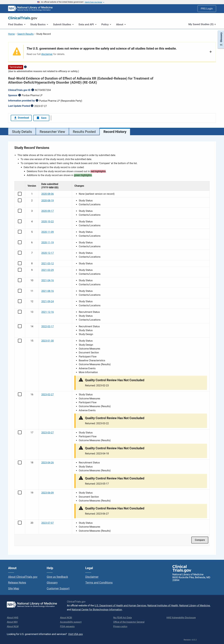Save this study with the Save button
This screenshot has height=644, width=224.
tap(41, 118)
